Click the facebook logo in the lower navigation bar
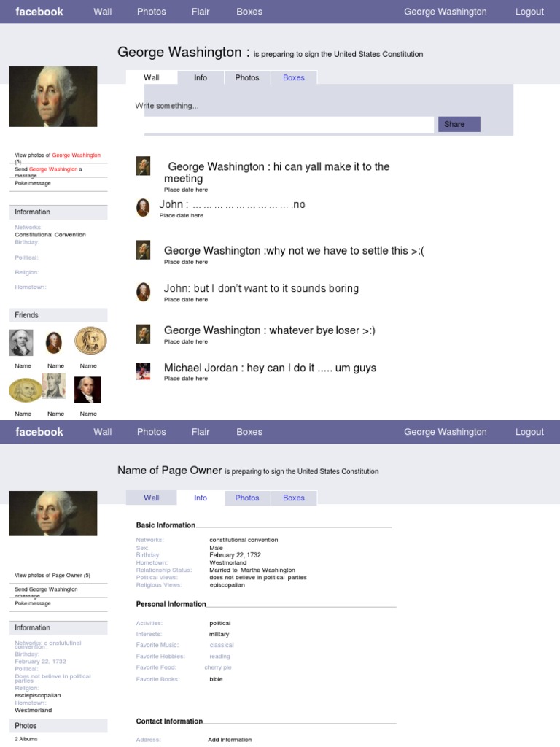The image size is (560, 747). click(39, 432)
